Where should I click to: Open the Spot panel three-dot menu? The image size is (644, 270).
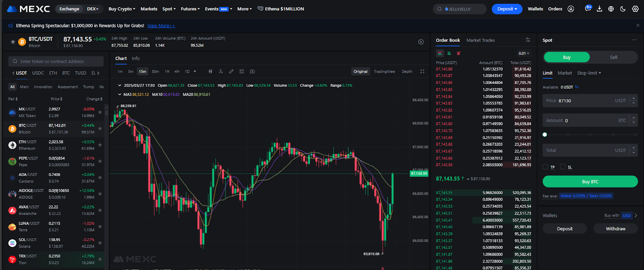coord(634,40)
